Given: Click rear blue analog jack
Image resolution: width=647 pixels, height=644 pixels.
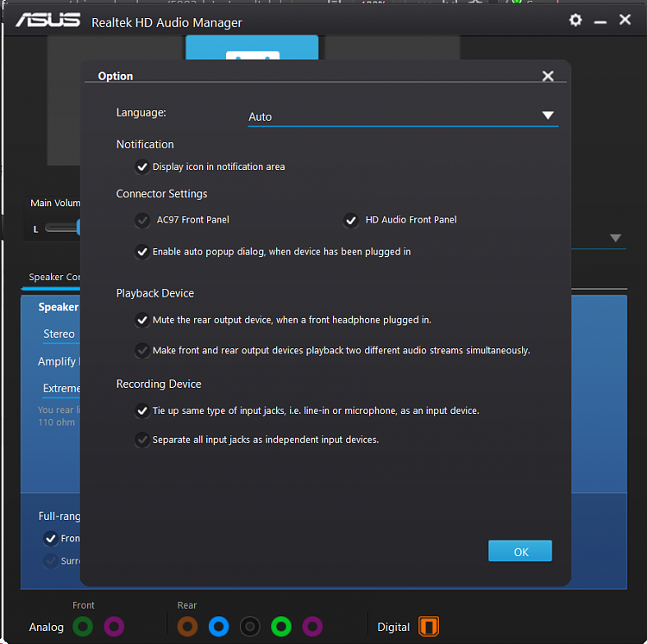Looking at the screenshot, I should 219,627.
